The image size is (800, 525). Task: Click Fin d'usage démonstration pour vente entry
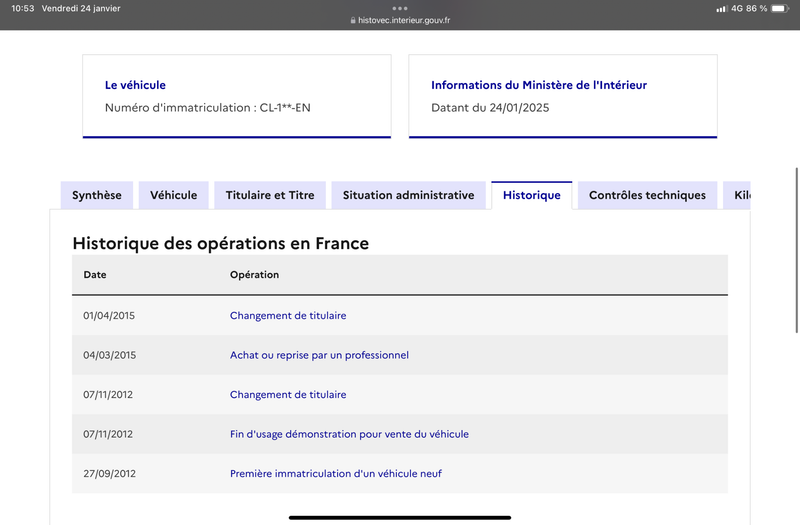pos(349,434)
